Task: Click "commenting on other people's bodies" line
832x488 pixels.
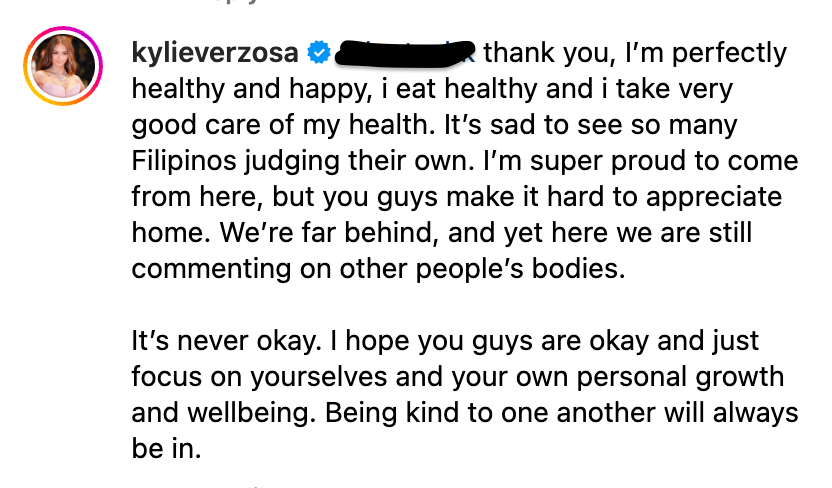Action: pos(378,269)
